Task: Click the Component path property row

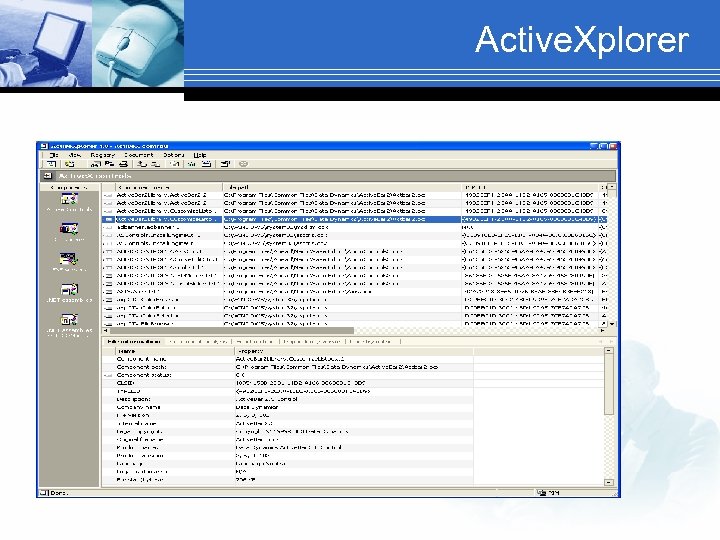Action: (287, 367)
